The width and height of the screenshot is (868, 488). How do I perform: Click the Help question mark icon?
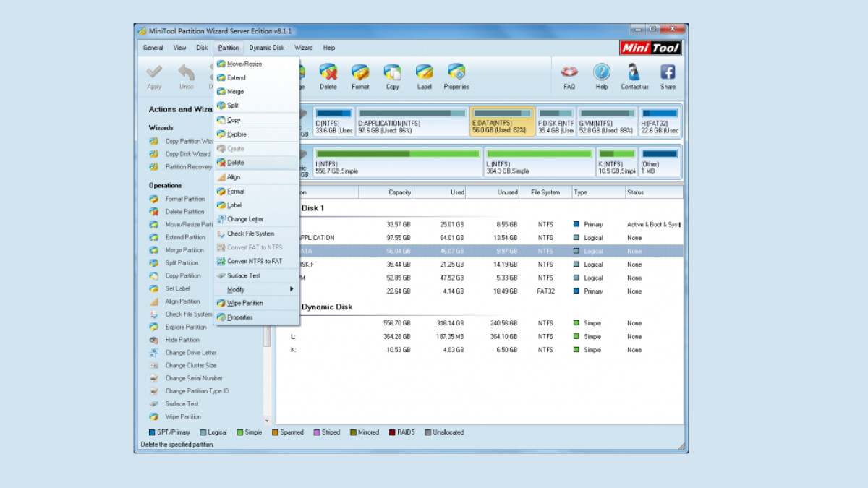point(602,72)
